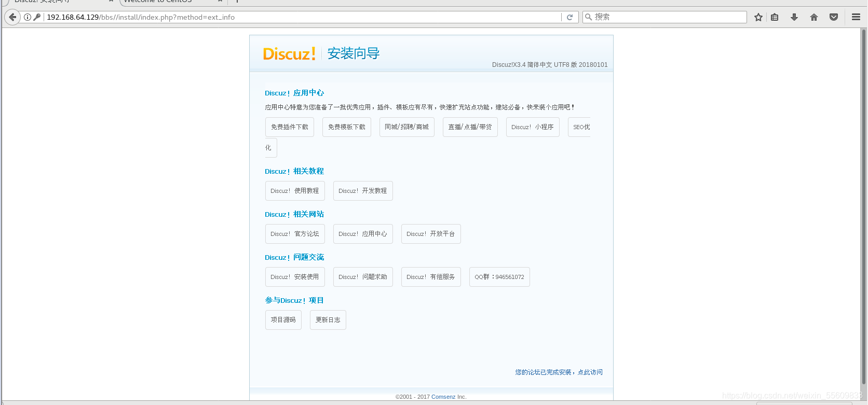Open the Comsenz link in the footer
The image size is (868, 405).
tap(443, 397)
